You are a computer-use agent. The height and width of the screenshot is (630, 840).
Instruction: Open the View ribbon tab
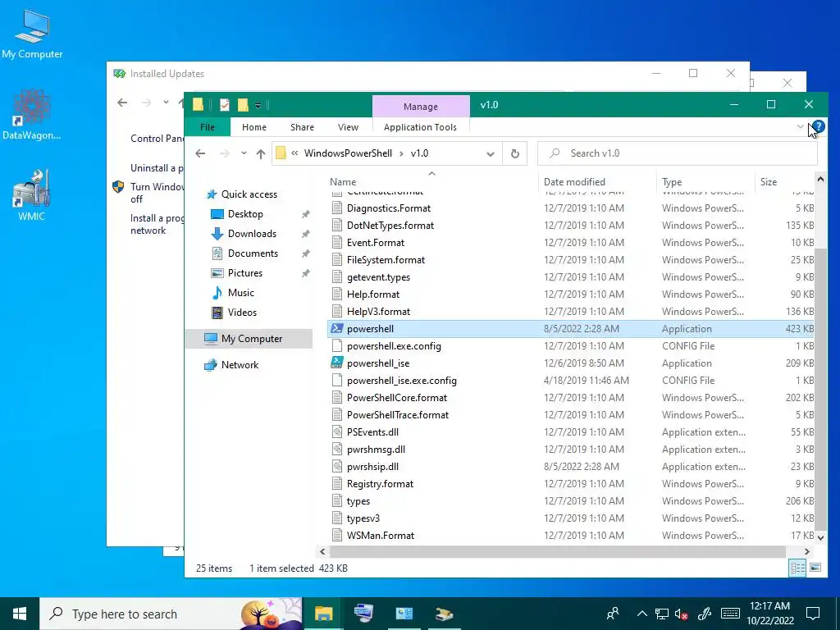tap(348, 127)
